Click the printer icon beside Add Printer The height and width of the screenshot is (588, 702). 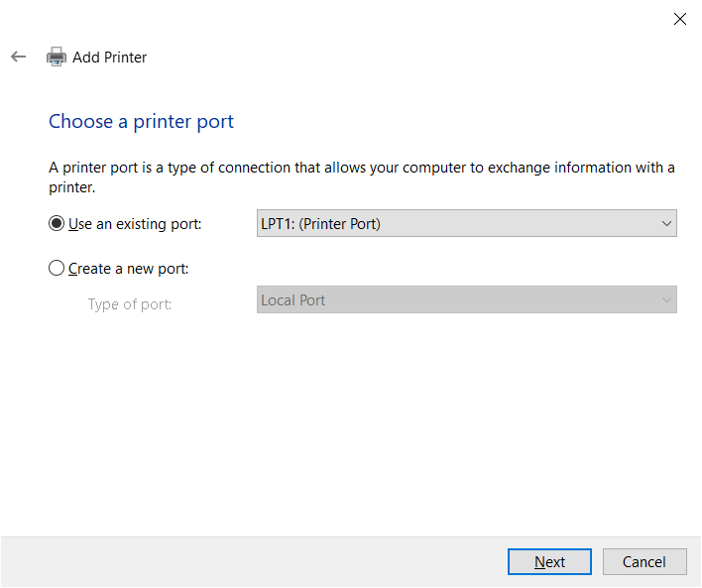(x=57, y=57)
